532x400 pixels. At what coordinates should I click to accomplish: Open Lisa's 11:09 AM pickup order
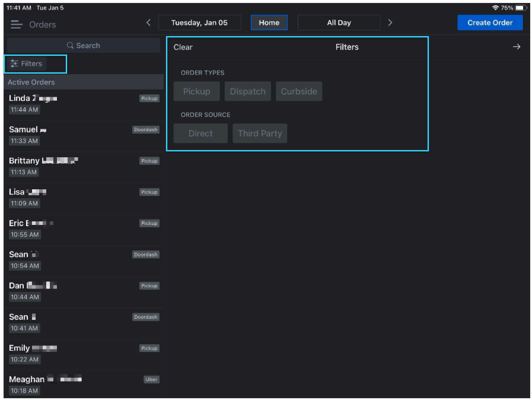click(x=84, y=198)
